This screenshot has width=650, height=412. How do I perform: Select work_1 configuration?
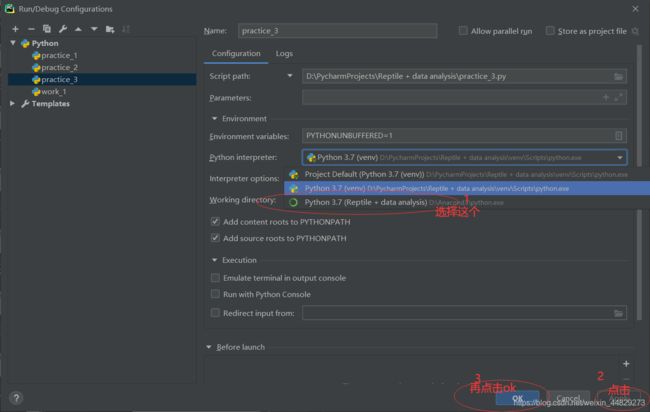[54, 92]
